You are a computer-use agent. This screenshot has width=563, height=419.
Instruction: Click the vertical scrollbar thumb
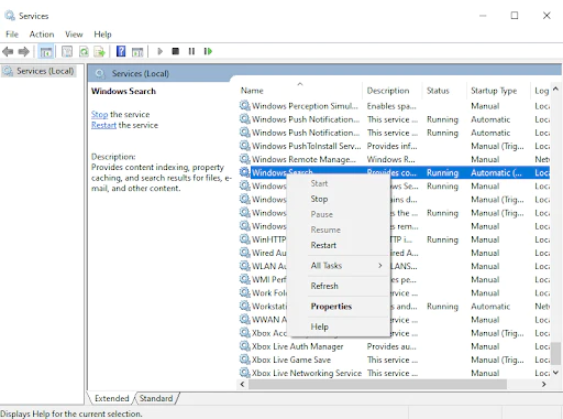click(x=556, y=354)
